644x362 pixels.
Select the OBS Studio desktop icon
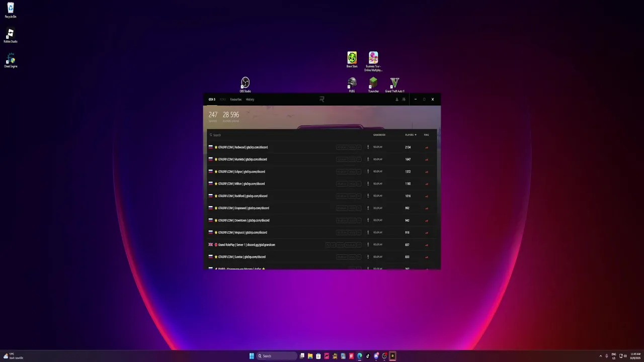[245, 84]
